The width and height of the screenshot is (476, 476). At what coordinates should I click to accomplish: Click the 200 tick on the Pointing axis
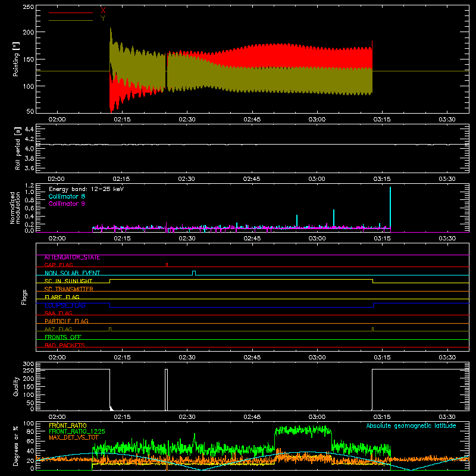(28, 32)
